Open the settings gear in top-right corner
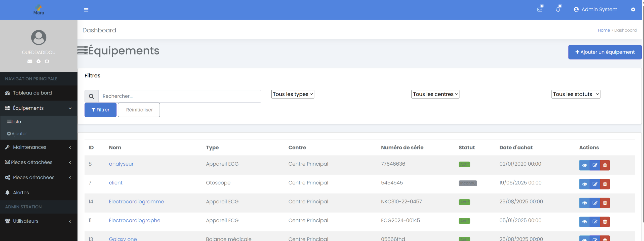 click(633, 10)
